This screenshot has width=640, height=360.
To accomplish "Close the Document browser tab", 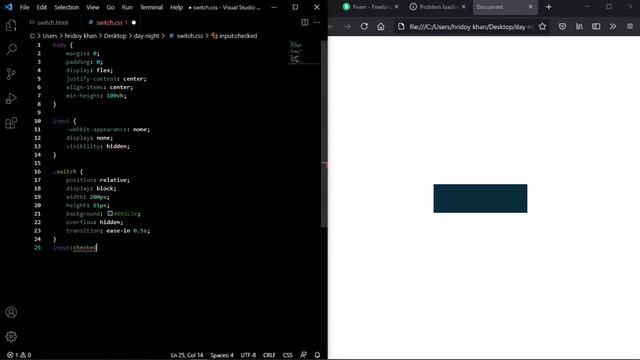I will pyautogui.click(x=530, y=7).
